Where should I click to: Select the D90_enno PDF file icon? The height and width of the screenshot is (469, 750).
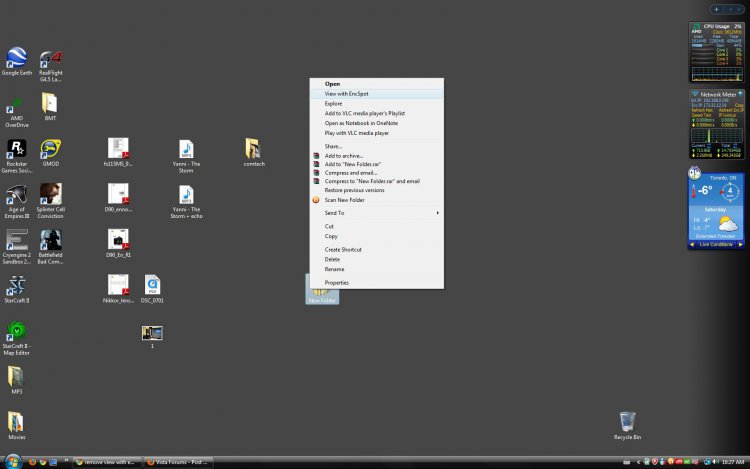(x=118, y=198)
